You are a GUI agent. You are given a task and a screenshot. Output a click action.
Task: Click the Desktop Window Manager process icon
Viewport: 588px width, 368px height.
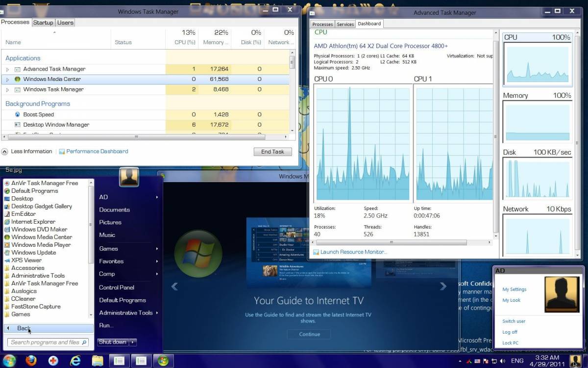pos(18,125)
